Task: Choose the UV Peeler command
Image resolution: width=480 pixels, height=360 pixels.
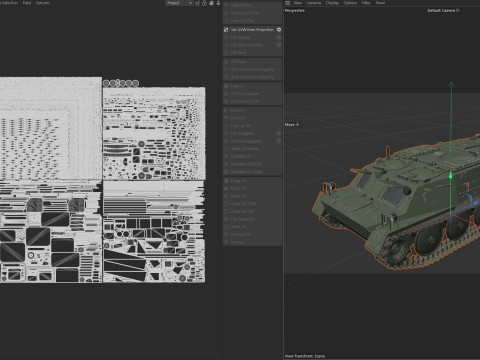Action: pyautogui.click(x=252, y=62)
